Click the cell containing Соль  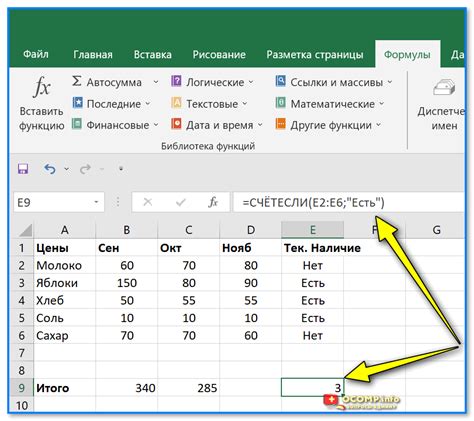coord(64,318)
